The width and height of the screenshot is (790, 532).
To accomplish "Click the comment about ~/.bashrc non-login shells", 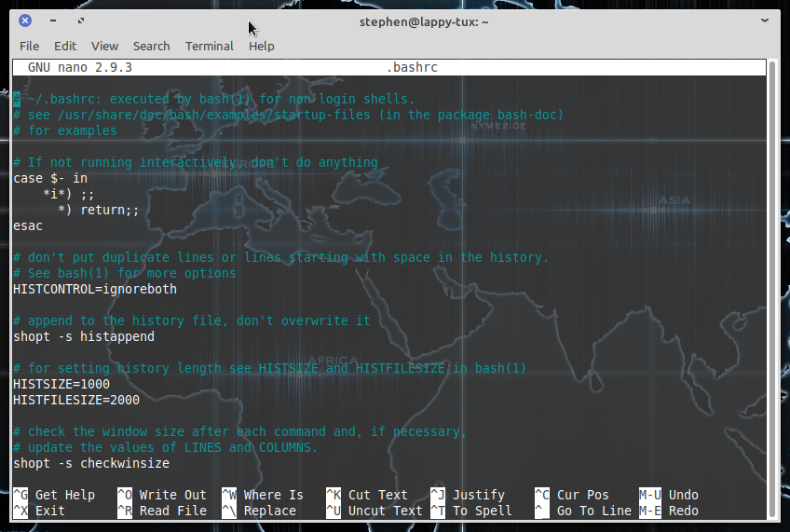I will pos(213,100).
